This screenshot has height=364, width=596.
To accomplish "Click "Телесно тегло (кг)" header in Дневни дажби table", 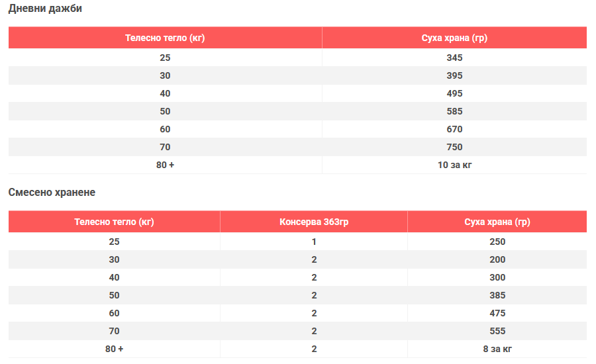I will pyautogui.click(x=165, y=38).
